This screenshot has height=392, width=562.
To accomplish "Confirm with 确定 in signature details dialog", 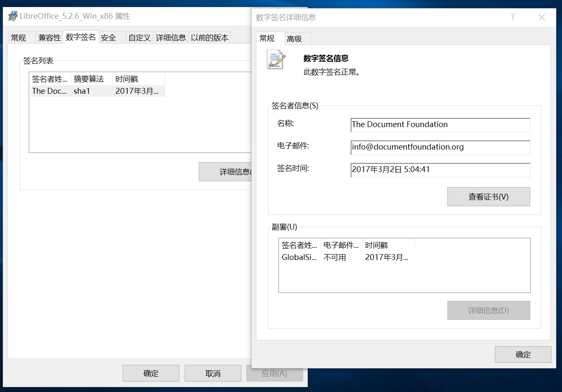I will pyautogui.click(x=523, y=355).
